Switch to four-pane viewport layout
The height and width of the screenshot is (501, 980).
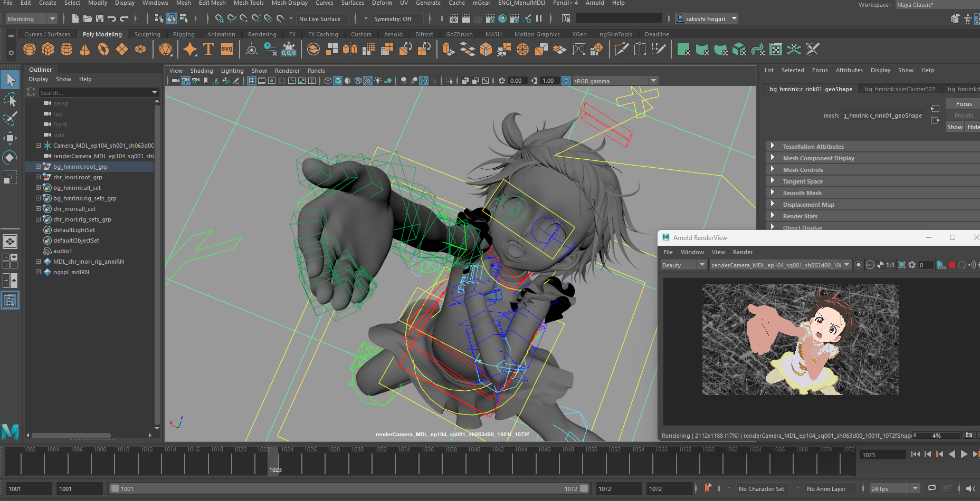coord(10,261)
